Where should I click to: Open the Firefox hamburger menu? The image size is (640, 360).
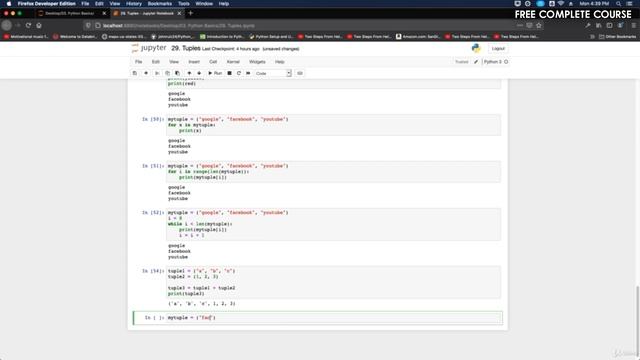[x=633, y=25]
